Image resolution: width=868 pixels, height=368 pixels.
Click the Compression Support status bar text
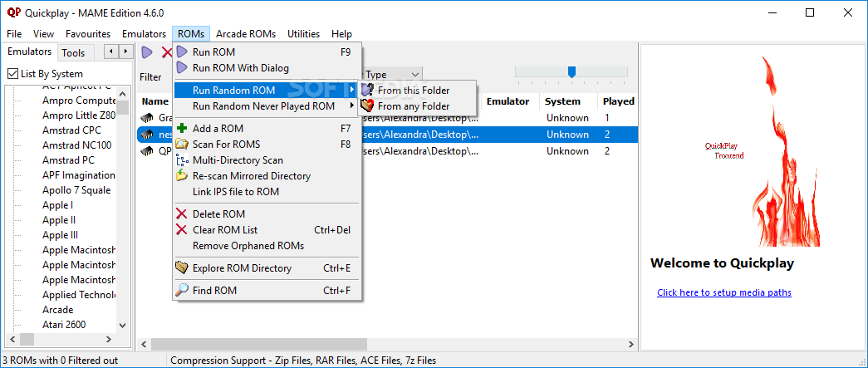coord(303,361)
